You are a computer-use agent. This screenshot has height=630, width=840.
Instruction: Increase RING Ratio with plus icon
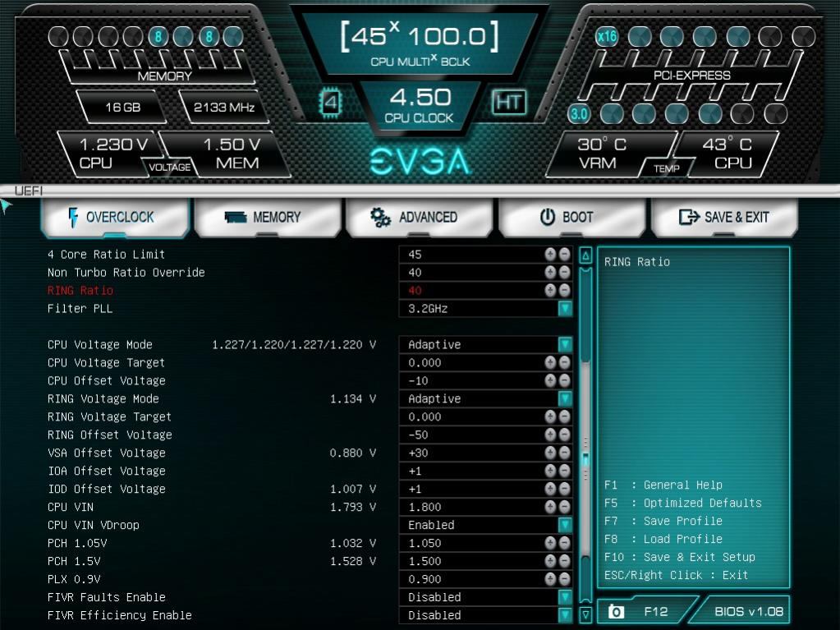pos(550,290)
